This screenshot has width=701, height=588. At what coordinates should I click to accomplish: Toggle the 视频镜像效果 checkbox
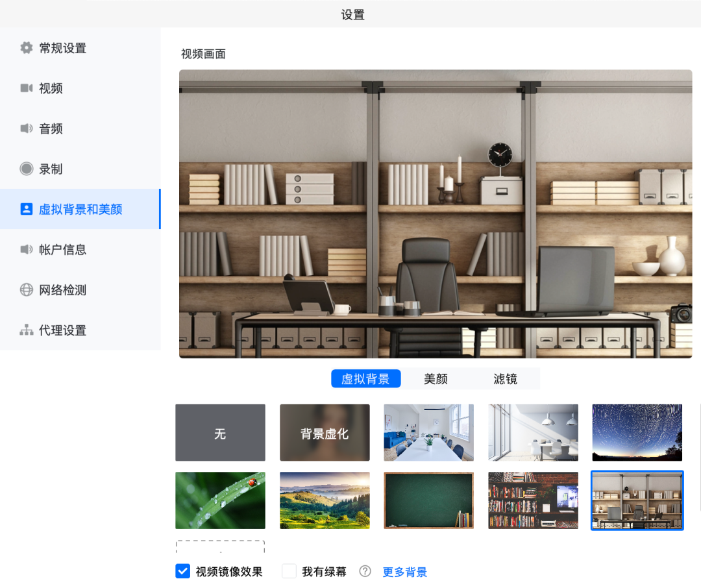[x=183, y=571]
